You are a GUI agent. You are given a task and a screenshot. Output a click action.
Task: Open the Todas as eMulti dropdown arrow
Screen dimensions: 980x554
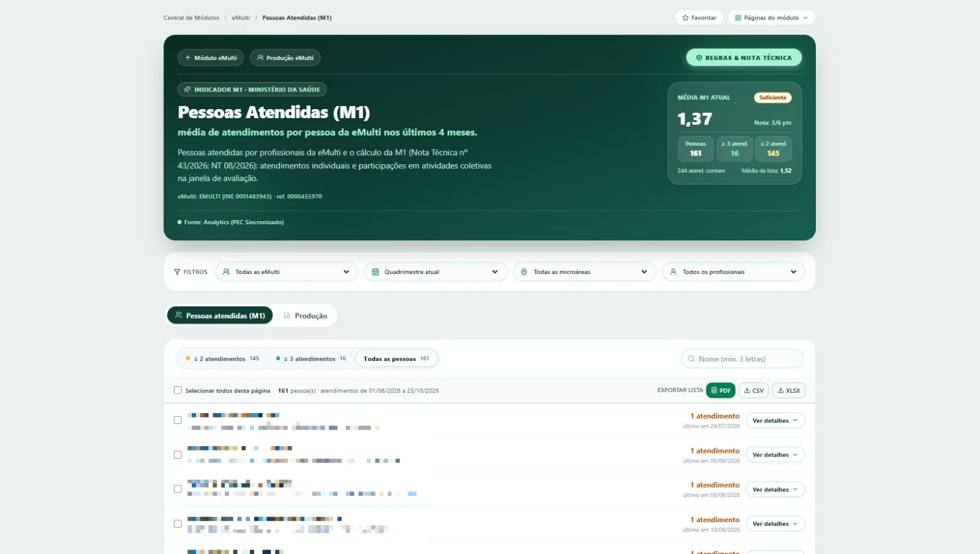point(346,272)
